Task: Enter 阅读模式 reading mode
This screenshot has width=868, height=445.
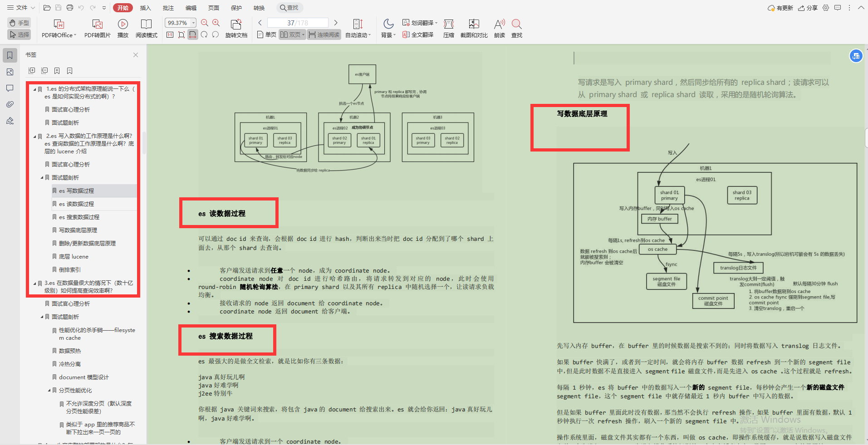Action: [147, 29]
